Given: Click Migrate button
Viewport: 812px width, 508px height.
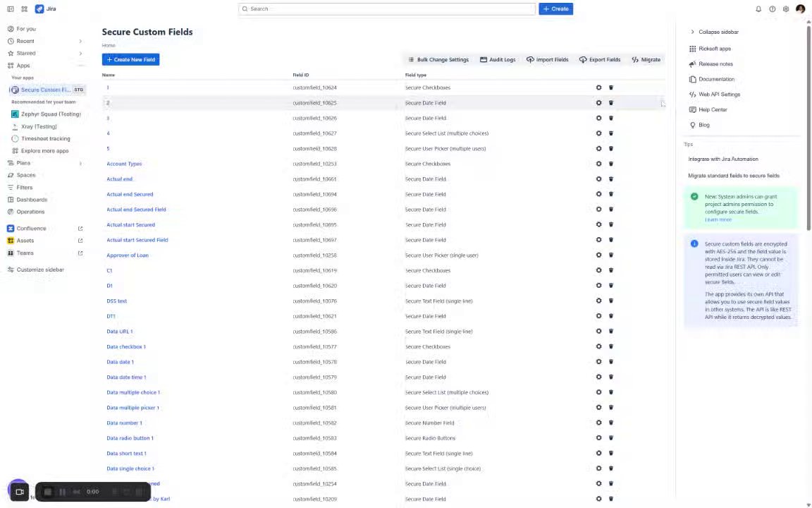Looking at the screenshot, I should (x=646, y=59).
